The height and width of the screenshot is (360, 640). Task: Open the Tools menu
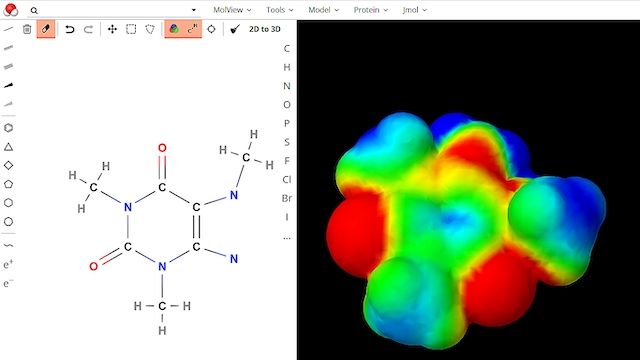[x=280, y=10]
